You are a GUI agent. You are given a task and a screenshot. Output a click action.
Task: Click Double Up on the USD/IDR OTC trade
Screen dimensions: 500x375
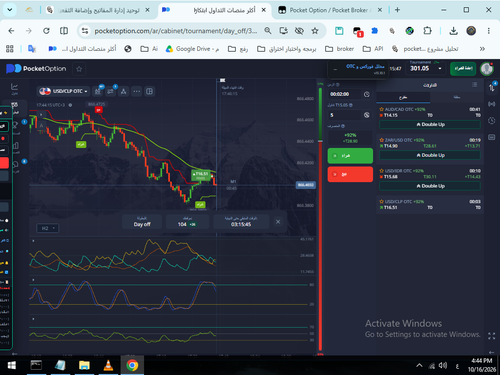(x=430, y=186)
